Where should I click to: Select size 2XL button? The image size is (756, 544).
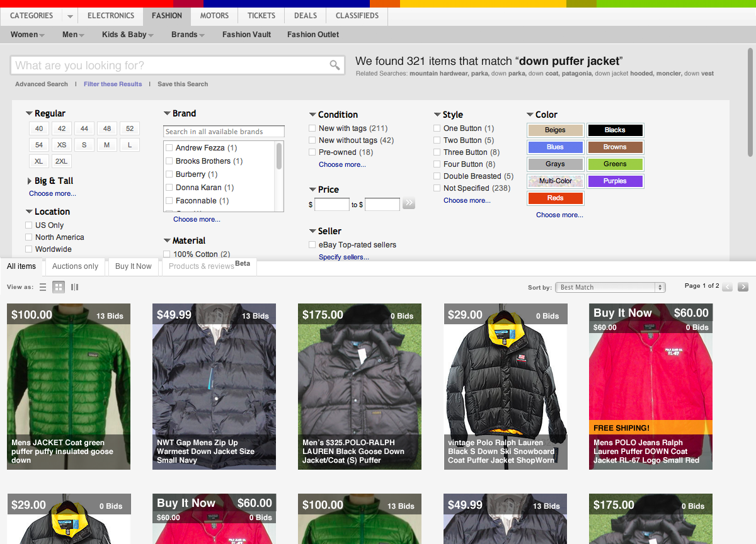tap(62, 161)
